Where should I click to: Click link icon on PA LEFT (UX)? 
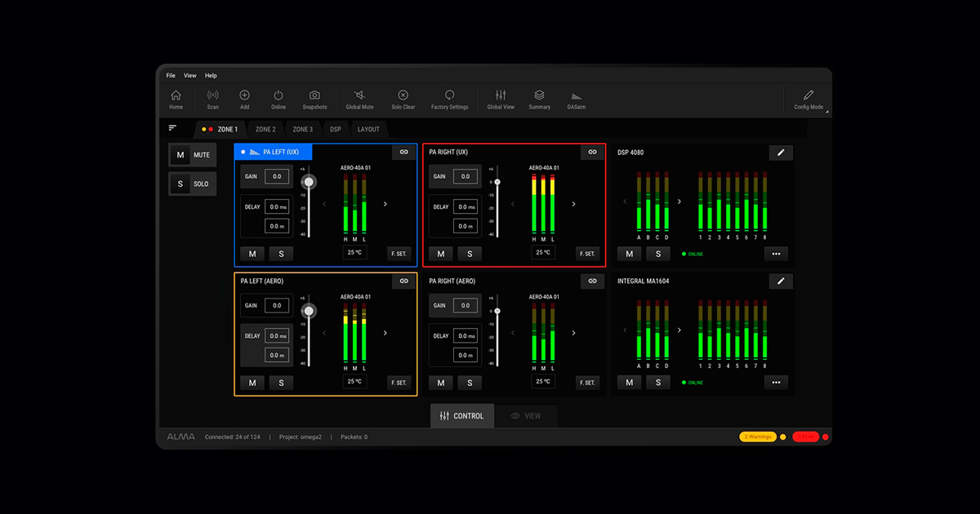coord(404,152)
